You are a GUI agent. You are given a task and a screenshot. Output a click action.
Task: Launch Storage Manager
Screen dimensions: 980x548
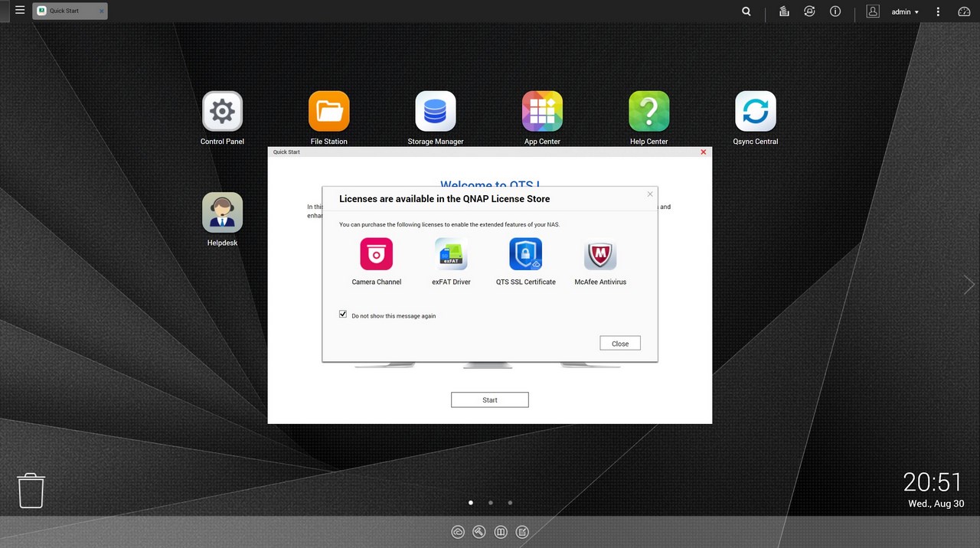436,112
